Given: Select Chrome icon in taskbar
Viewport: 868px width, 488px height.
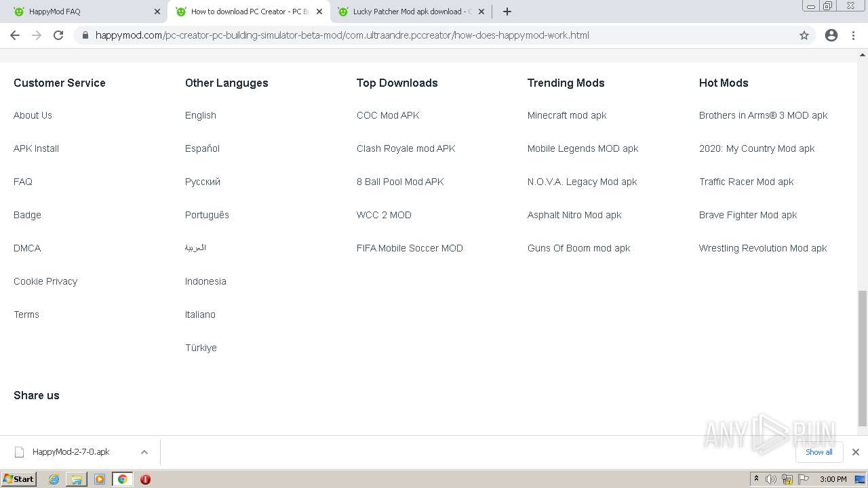Looking at the screenshot, I should pyautogui.click(x=122, y=479).
